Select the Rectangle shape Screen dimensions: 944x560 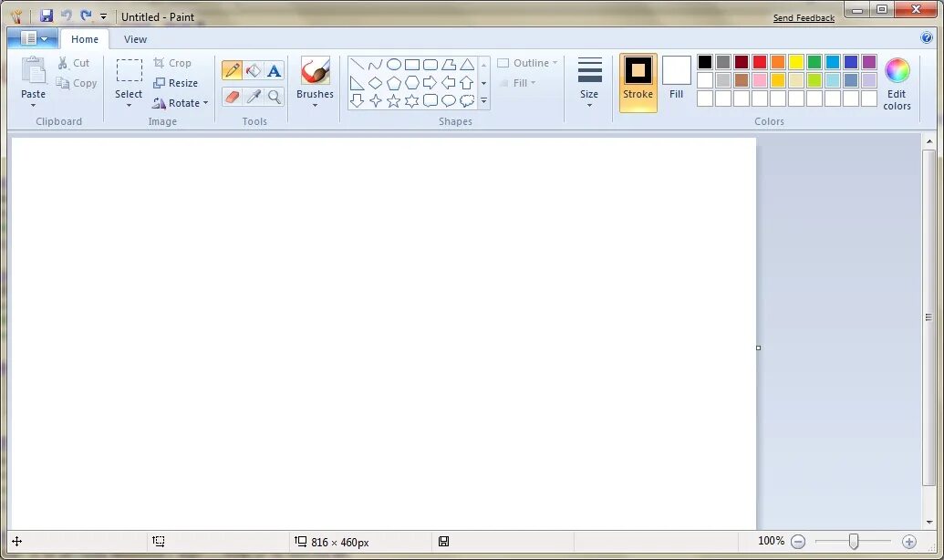click(411, 65)
